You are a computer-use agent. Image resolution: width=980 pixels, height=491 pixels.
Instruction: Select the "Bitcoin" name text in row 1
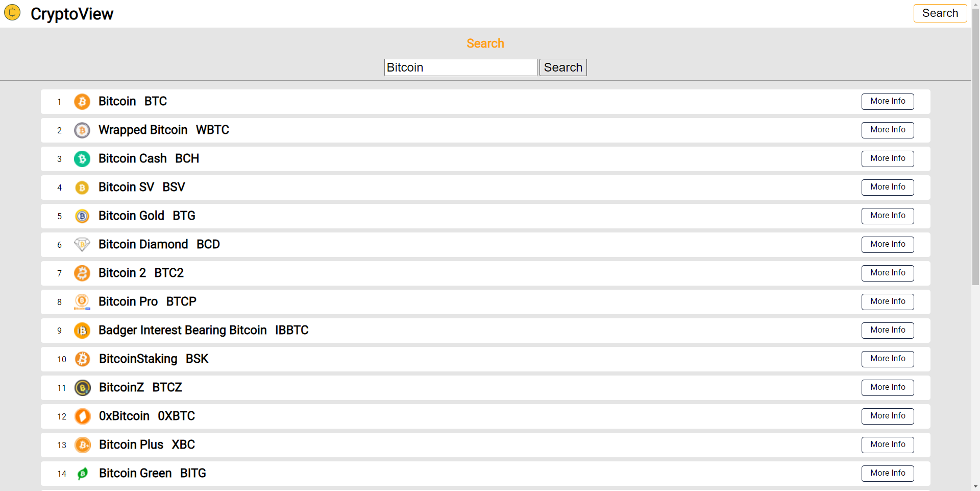click(117, 101)
